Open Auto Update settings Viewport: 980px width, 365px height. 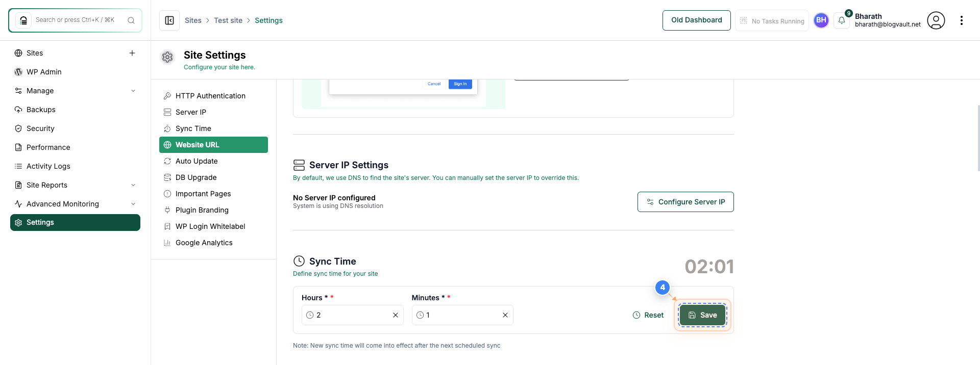click(213, 161)
